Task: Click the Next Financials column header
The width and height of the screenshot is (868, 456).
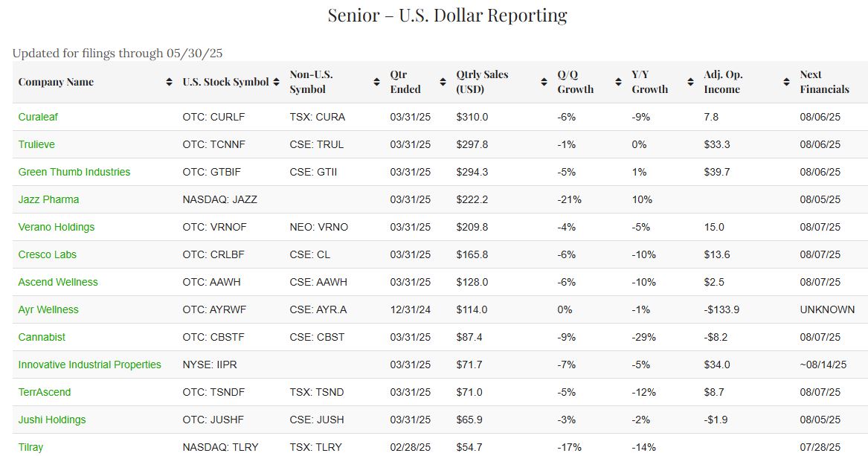Action: click(x=824, y=82)
